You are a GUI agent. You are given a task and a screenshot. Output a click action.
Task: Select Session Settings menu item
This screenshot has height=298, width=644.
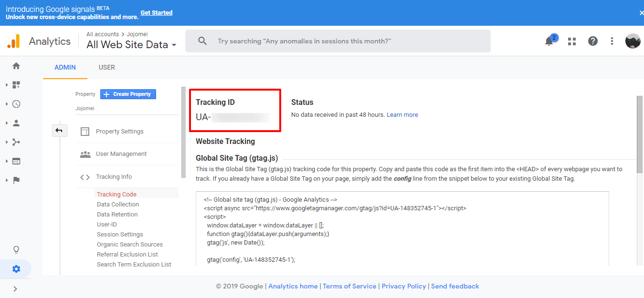click(x=120, y=234)
